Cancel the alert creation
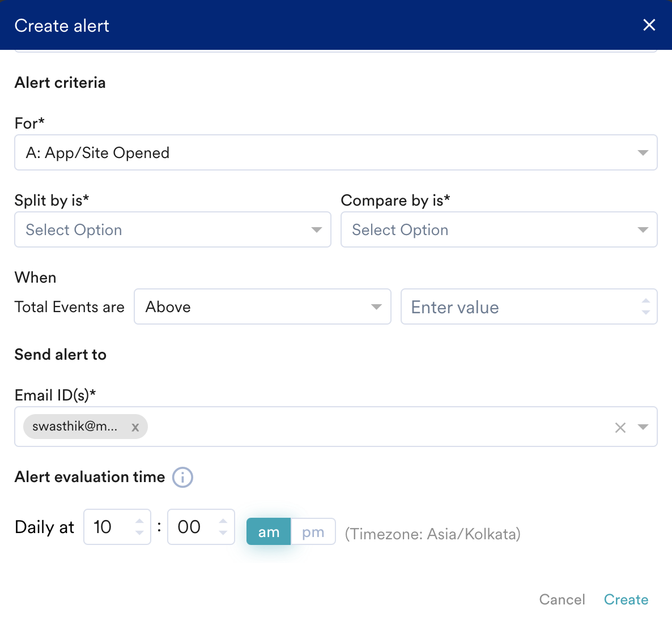 (x=562, y=599)
